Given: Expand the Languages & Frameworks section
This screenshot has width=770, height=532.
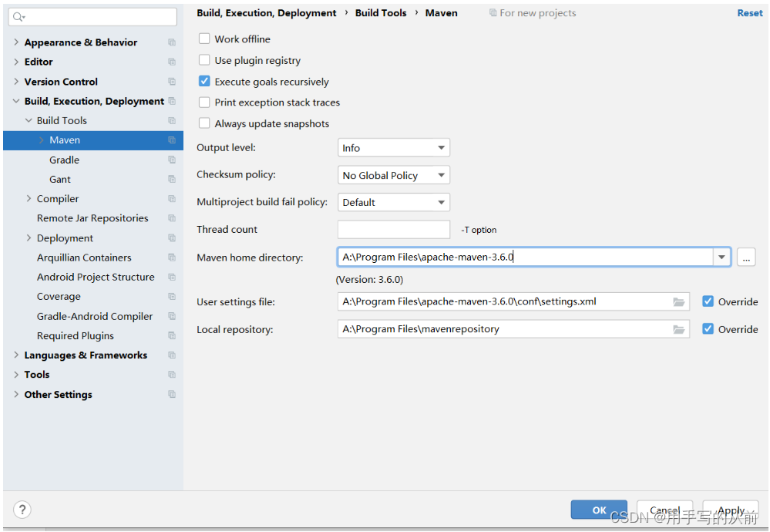Looking at the screenshot, I should (x=16, y=355).
